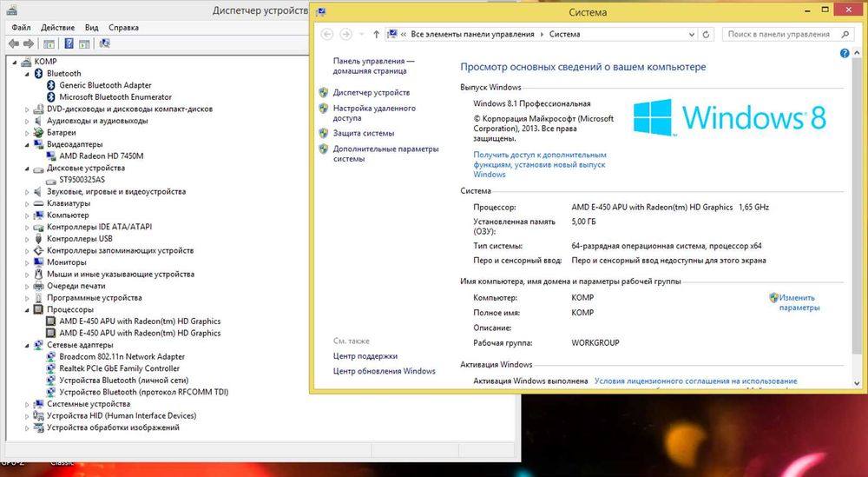Viewport: 868px width, 477px height.
Task: Select Мыши и иные указывающие устройства
Action: (121, 275)
